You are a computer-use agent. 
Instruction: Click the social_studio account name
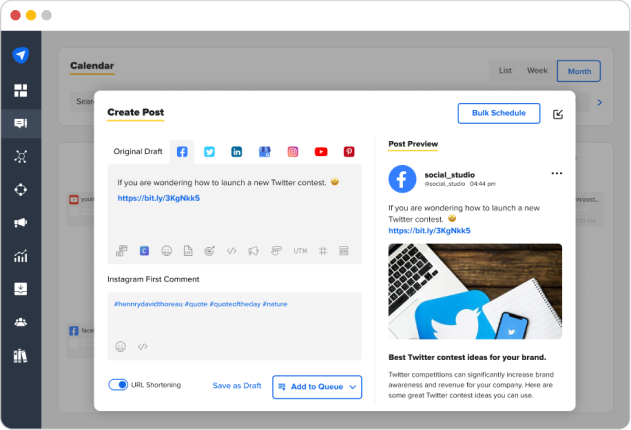click(450, 175)
